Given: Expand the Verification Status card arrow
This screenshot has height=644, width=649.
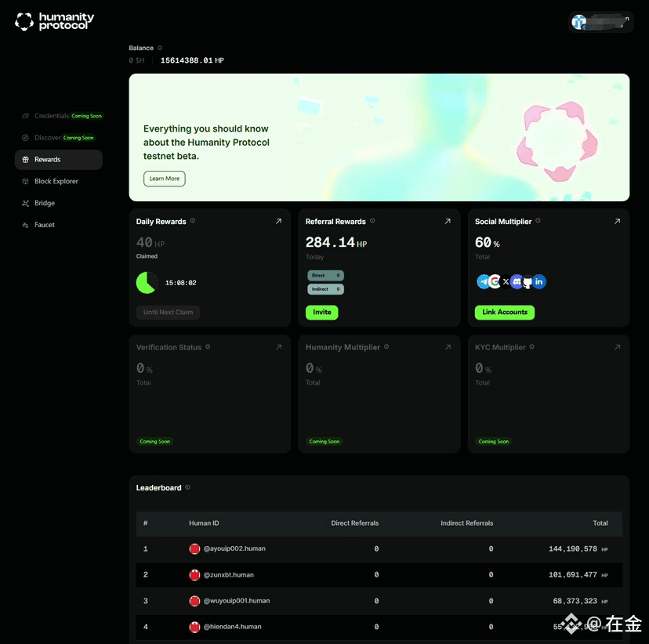Looking at the screenshot, I should (x=278, y=347).
